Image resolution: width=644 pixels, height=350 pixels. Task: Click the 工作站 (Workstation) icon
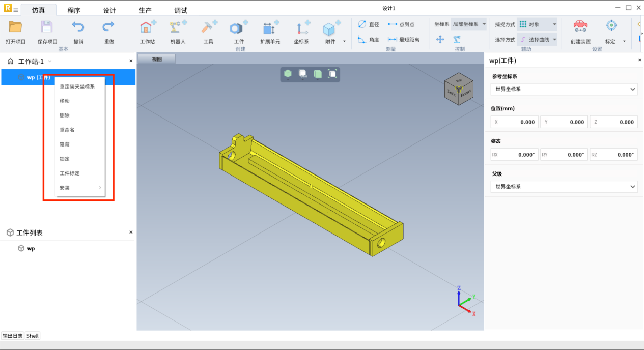tap(147, 28)
